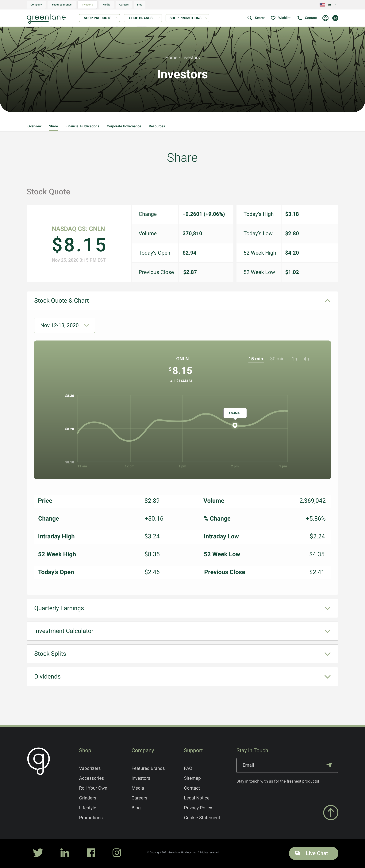This screenshot has height=868, width=365.
Task: Click the footer Greenlane g logo
Action: point(38,761)
